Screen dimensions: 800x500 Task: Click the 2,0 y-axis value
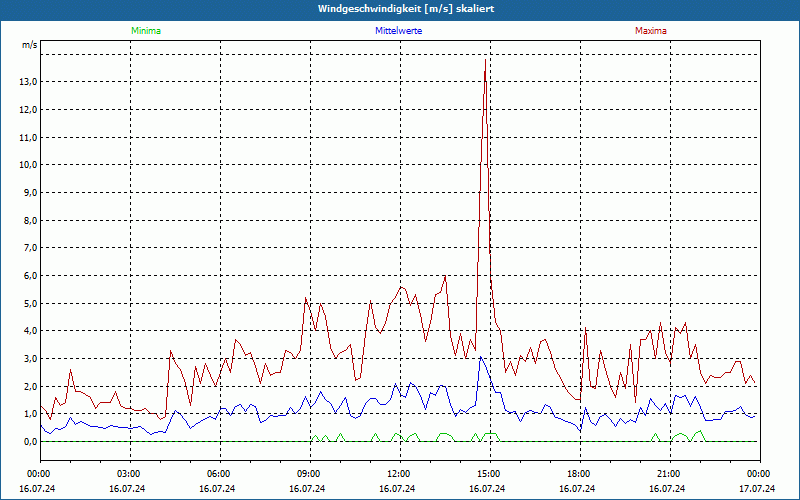pyautogui.click(x=31, y=386)
